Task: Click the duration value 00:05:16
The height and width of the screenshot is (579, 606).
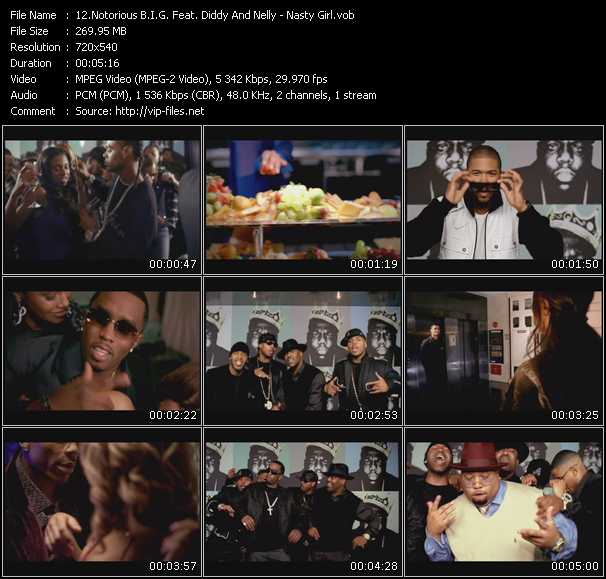Action: 97,63
